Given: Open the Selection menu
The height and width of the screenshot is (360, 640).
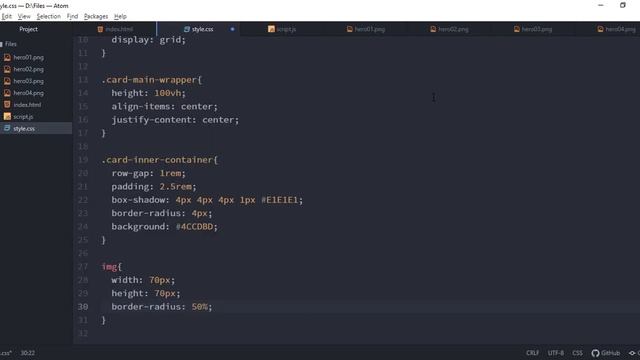Looking at the screenshot, I should point(49,16).
